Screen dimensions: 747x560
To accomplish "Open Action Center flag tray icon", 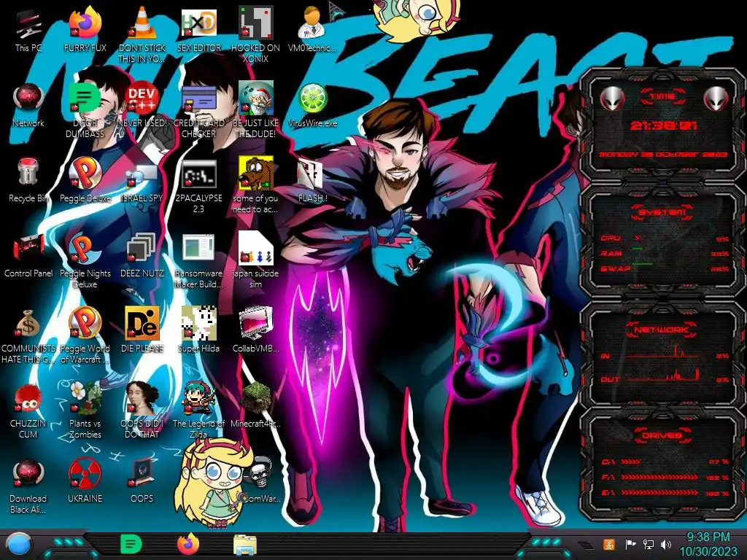I will (x=630, y=544).
